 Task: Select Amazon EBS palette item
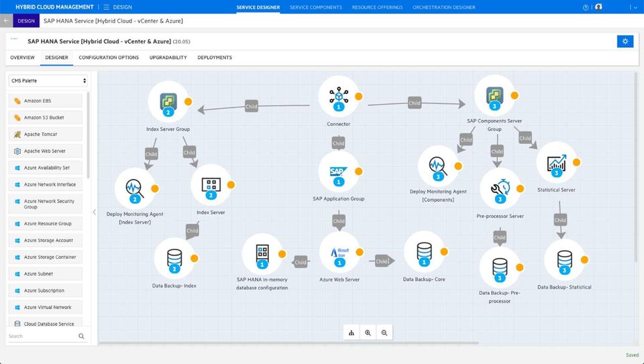coord(45,101)
